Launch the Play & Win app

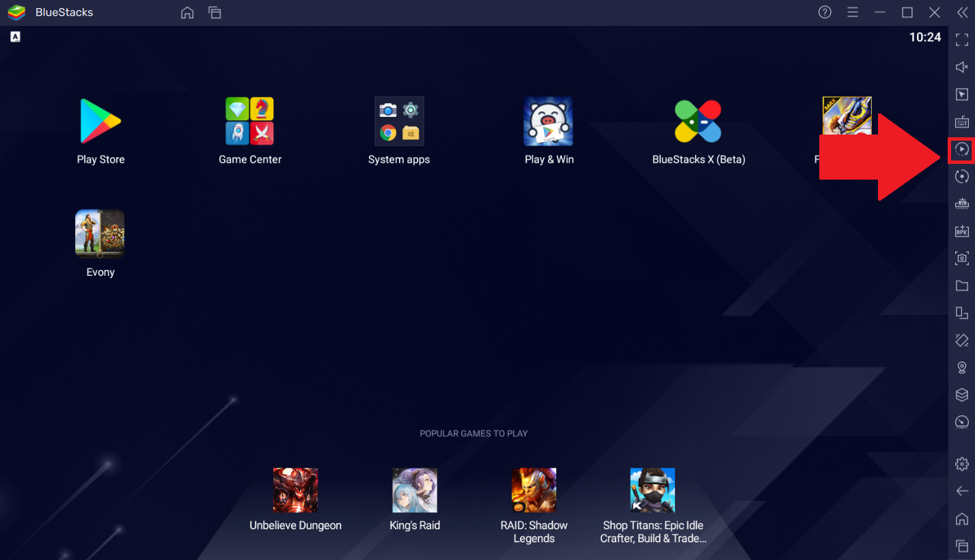pos(549,121)
